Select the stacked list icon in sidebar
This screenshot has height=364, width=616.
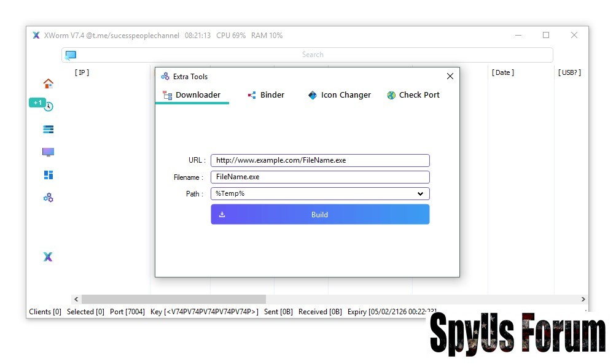[x=49, y=129]
